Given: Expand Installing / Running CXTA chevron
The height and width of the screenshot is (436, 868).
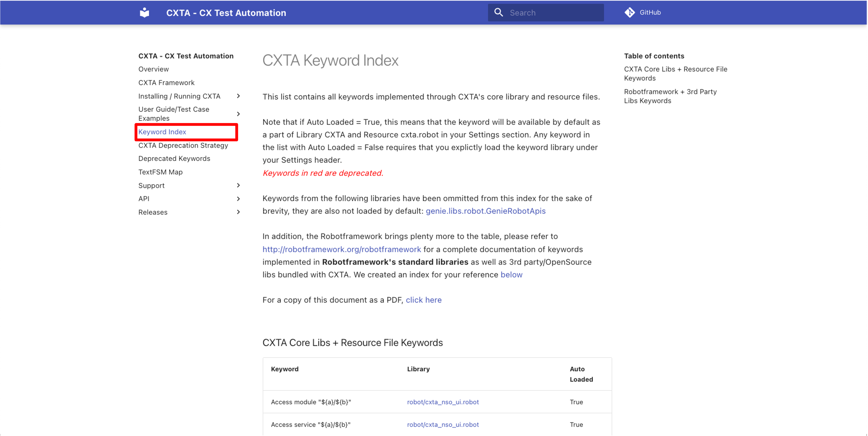Looking at the screenshot, I should point(238,96).
